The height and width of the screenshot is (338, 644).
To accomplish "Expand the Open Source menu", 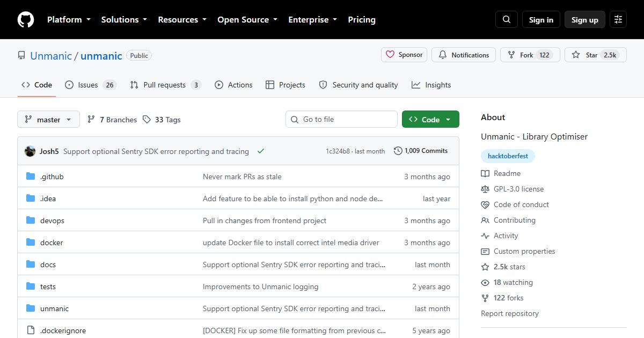I will 247,20.
